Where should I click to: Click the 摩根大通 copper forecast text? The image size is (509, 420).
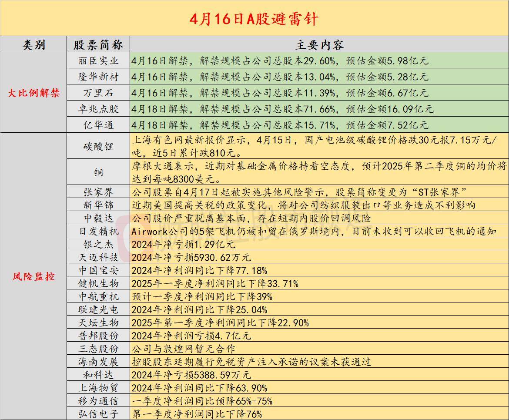[x=319, y=172]
